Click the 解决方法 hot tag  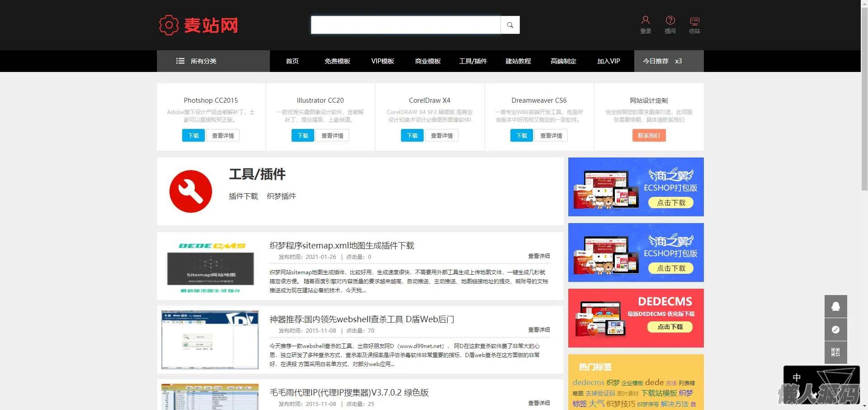675,404
